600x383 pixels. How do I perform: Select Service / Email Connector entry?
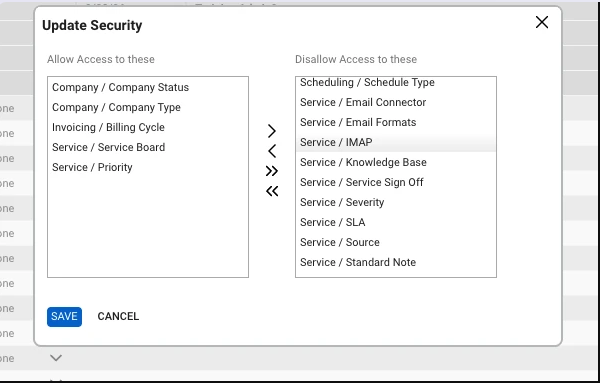tap(396, 102)
